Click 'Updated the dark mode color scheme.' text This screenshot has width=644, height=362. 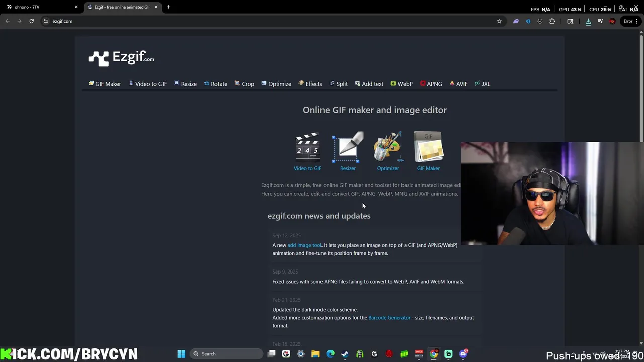[x=315, y=310]
